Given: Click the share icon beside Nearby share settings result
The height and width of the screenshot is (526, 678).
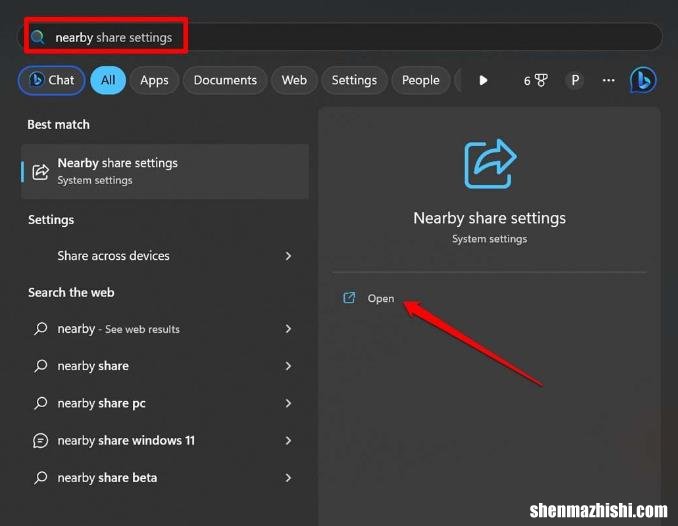Looking at the screenshot, I should pyautogui.click(x=41, y=172).
